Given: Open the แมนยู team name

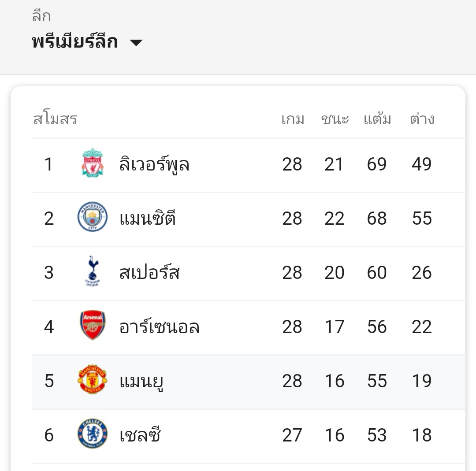Looking at the screenshot, I should click(141, 381).
